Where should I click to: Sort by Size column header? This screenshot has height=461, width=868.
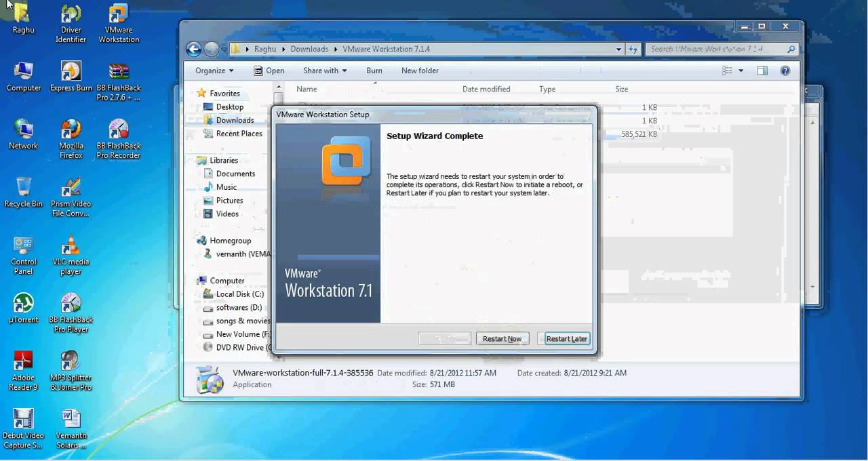[622, 89]
